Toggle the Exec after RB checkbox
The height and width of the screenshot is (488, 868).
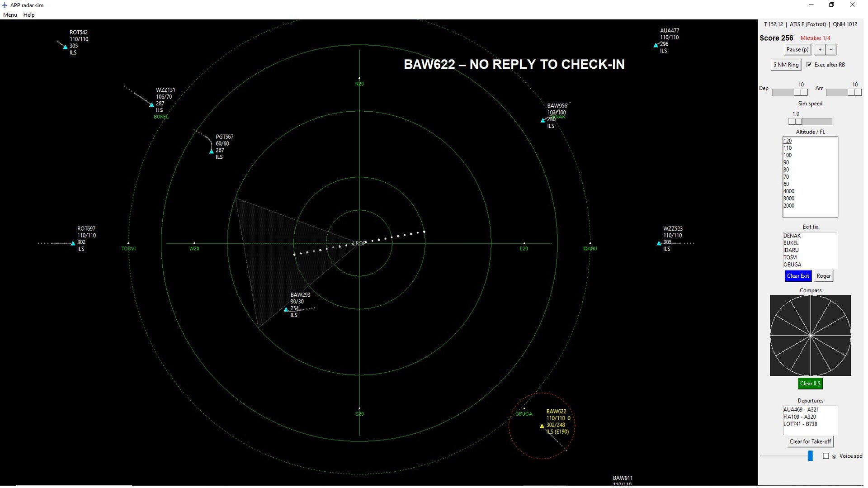(x=809, y=65)
